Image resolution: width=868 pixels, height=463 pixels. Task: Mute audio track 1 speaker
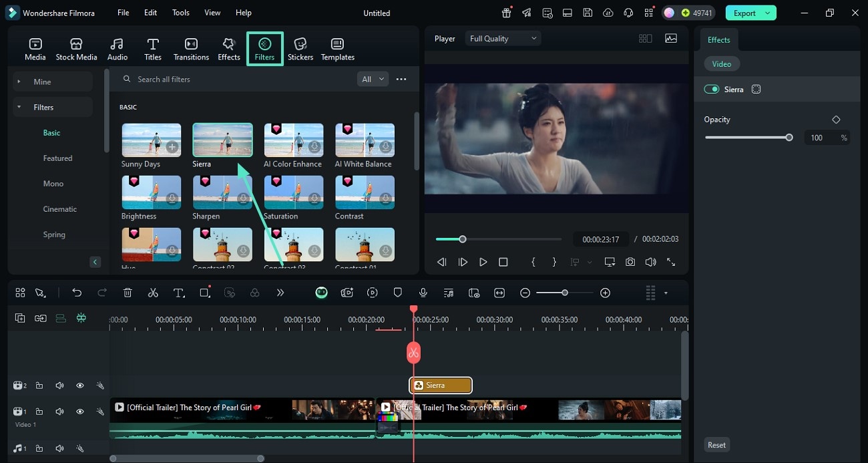(x=59, y=448)
